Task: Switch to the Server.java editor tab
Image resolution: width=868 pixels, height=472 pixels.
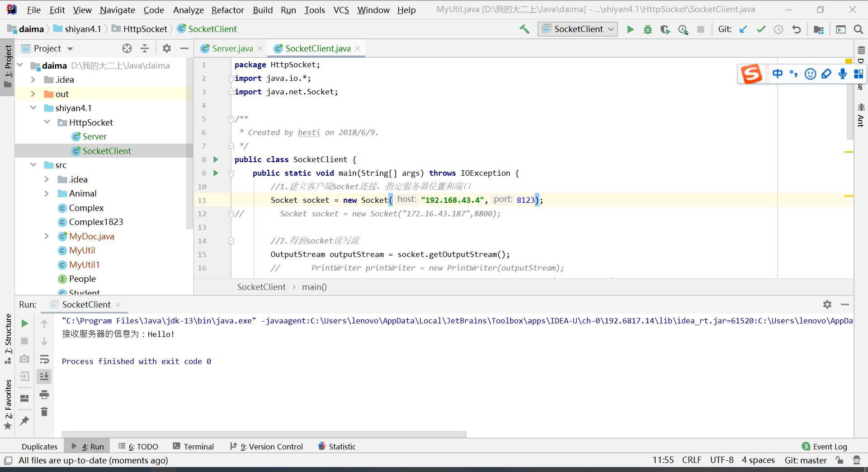Action: 232,48
